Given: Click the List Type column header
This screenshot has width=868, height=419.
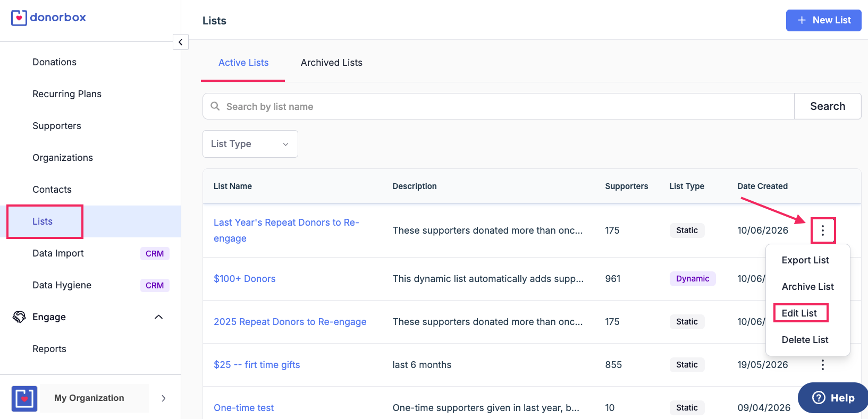Looking at the screenshot, I should click(x=687, y=186).
